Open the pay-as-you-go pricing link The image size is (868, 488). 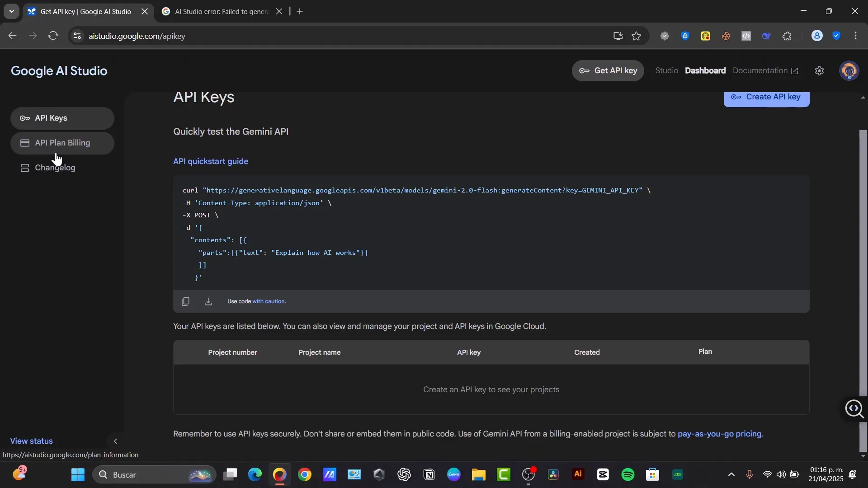(x=720, y=434)
